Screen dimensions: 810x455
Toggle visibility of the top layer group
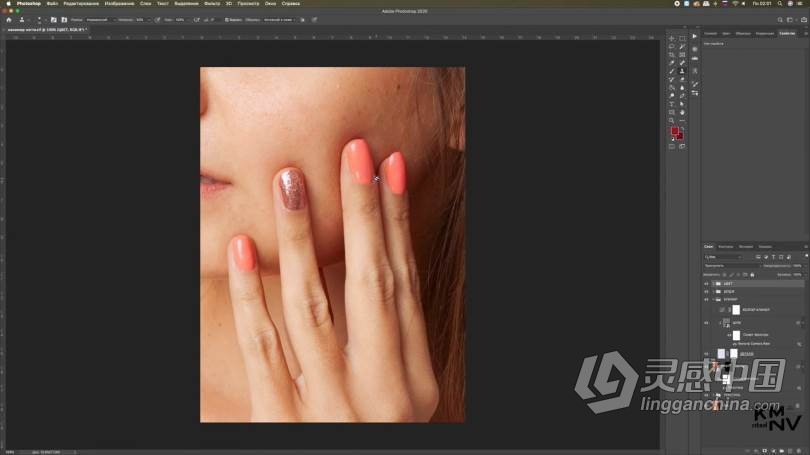(706, 283)
